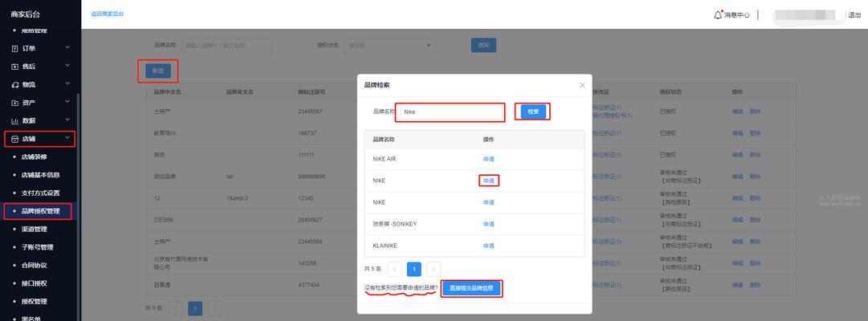Click the 品牌名称 input containing Nike
This screenshot has height=321, width=868.
[451, 112]
